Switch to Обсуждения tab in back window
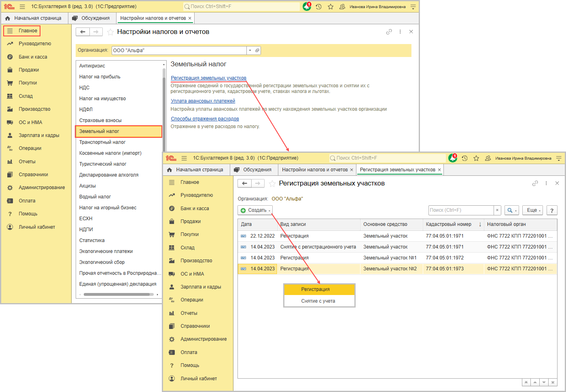 pos(92,18)
